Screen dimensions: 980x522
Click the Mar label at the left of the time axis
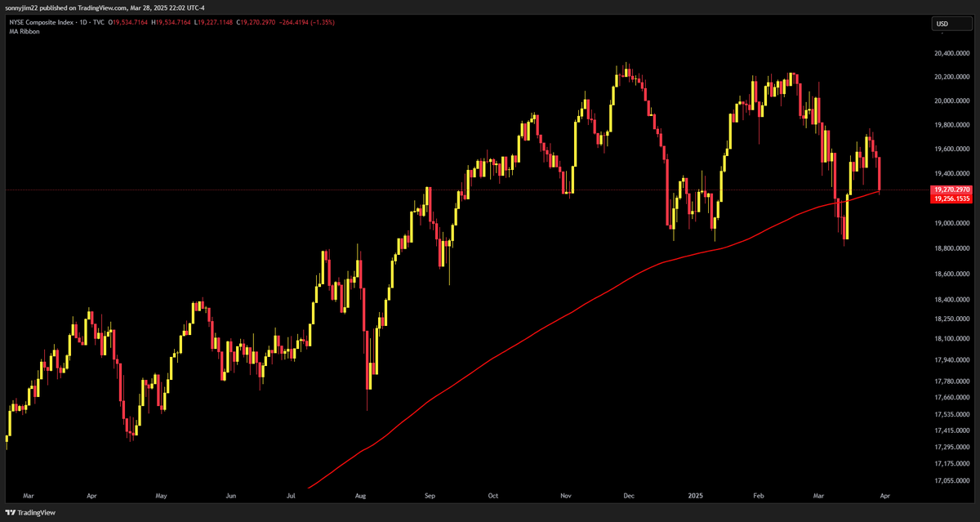[29, 496]
